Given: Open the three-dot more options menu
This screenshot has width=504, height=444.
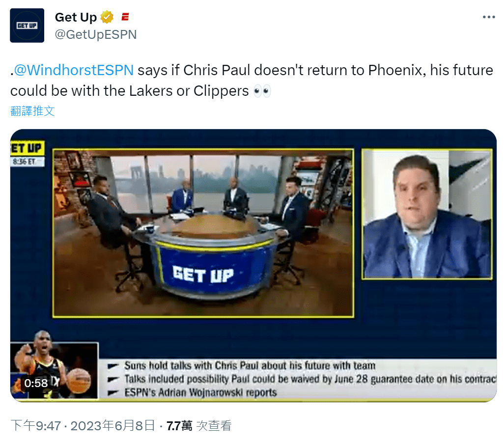Looking at the screenshot, I should [x=489, y=17].
